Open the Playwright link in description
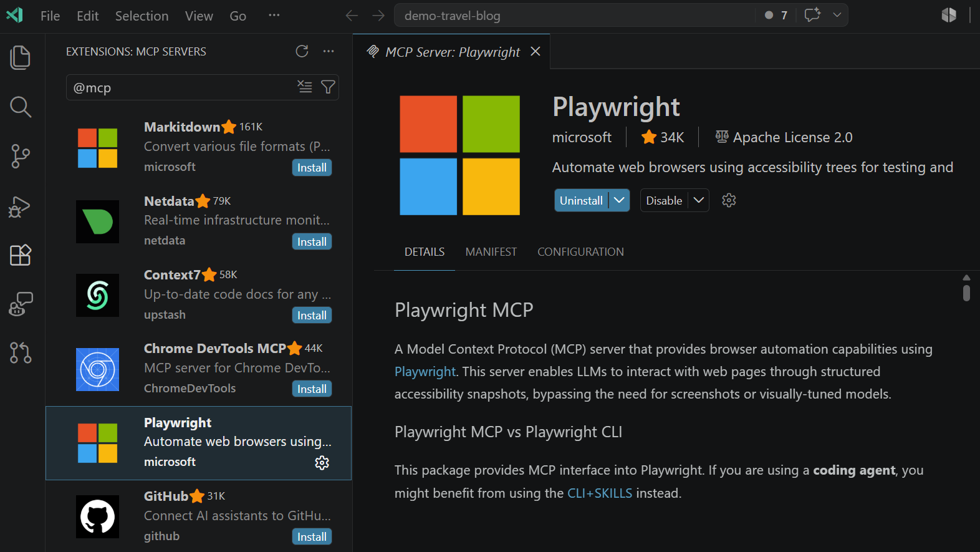The height and width of the screenshot is (552, 980). click(x=425, y=372)
